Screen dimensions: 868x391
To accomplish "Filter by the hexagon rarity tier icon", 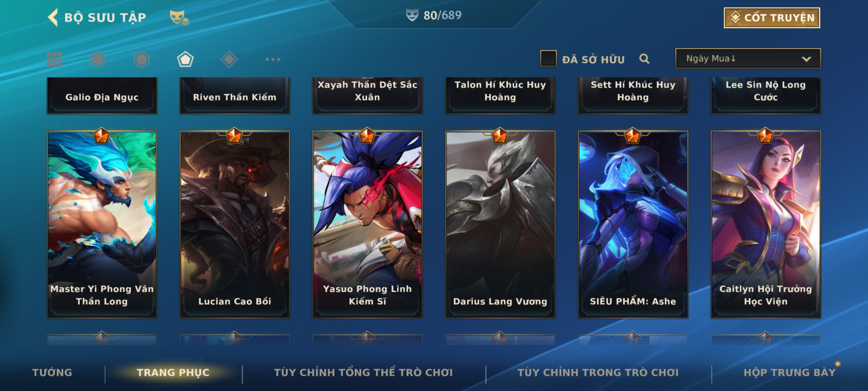I will coord(141,59).
